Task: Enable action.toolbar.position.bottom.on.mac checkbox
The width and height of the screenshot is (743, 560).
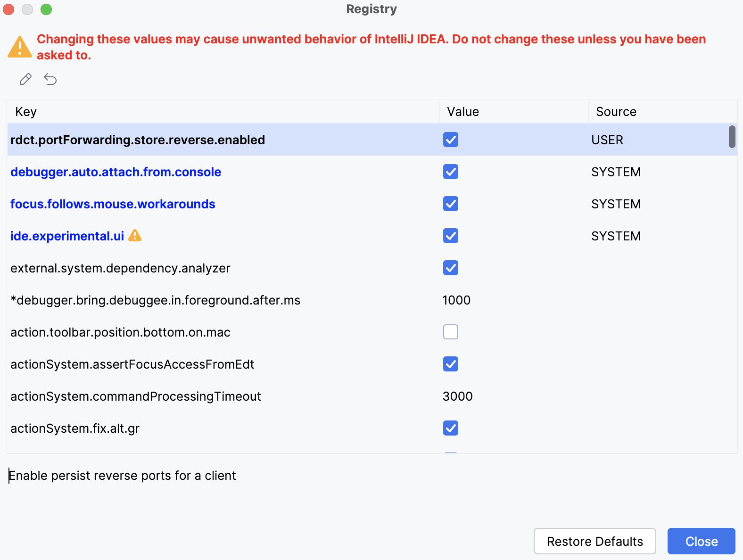Action: 450,332
